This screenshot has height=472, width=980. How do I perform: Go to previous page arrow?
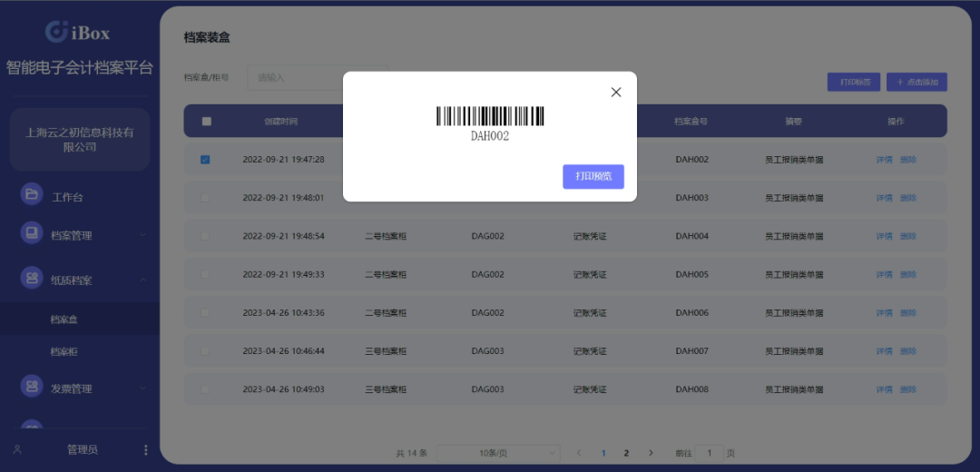point(579,453)
